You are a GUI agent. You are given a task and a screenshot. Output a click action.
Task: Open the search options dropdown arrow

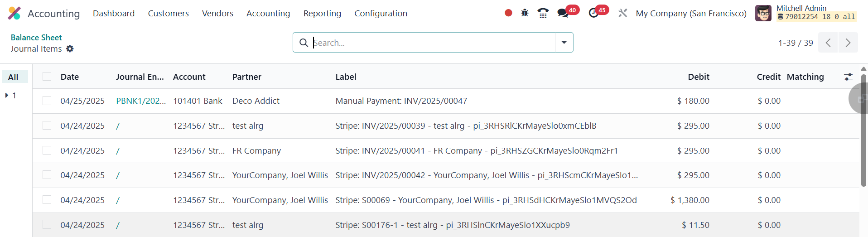click(x=564, y=43)
